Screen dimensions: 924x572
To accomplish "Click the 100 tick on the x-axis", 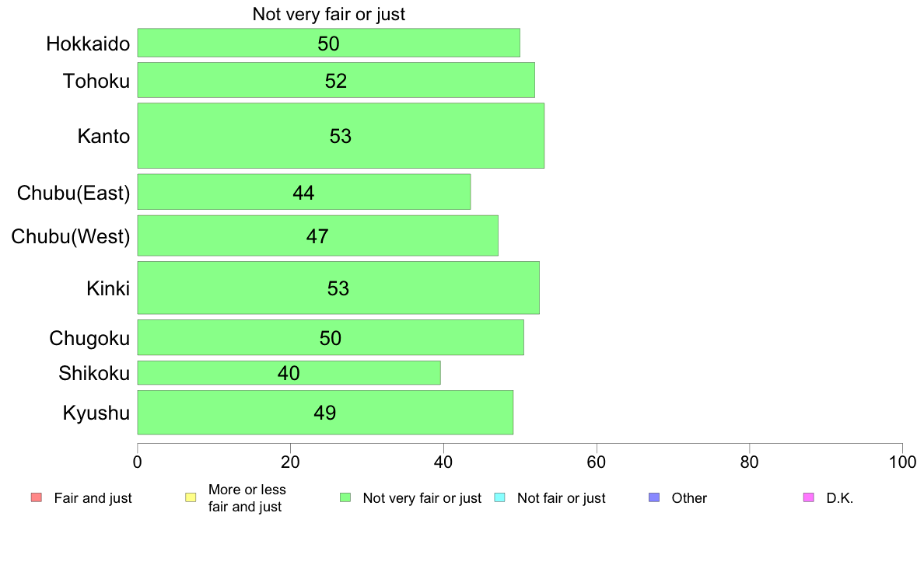I will coord(902,462).
